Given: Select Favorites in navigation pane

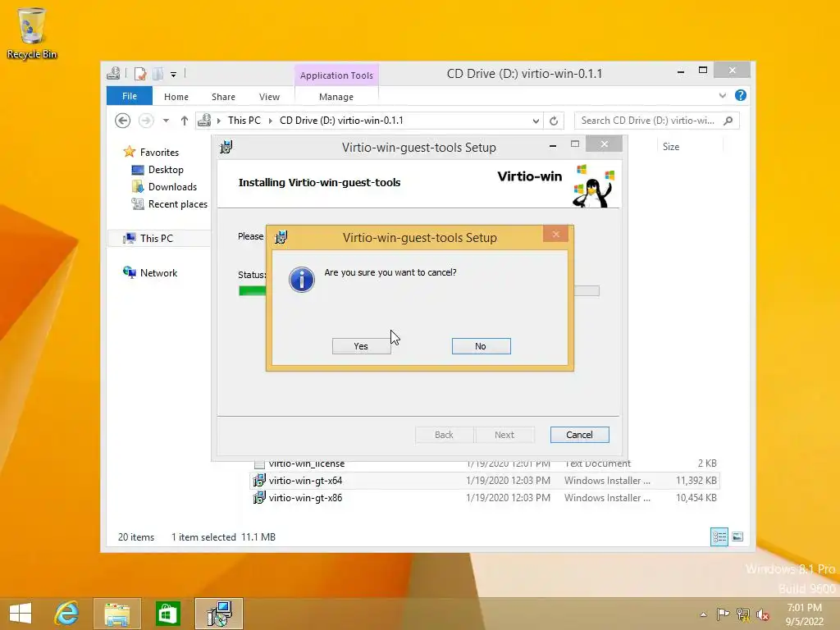Looking at the screenshot, I should [x=159, y=152].
